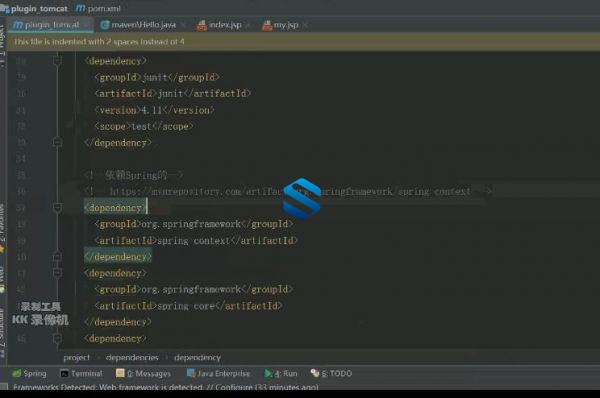Click the Frameworks Detected status message

(166, 387)
